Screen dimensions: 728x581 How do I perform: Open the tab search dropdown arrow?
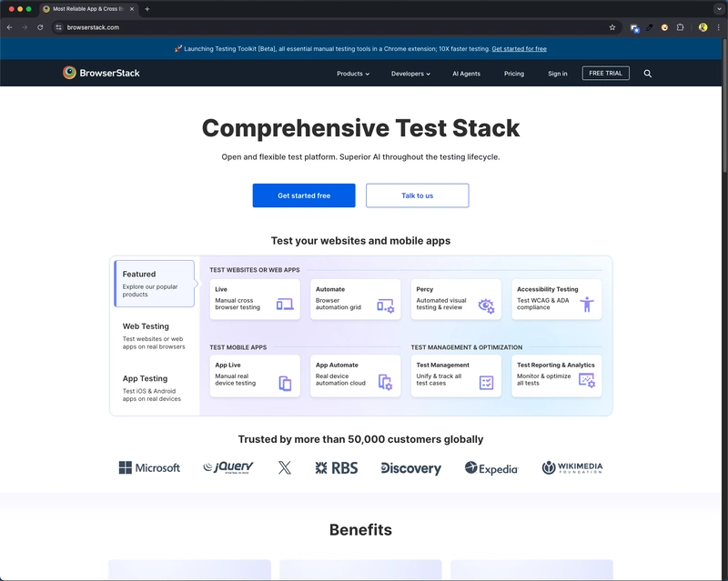click(x=719, y=9)
